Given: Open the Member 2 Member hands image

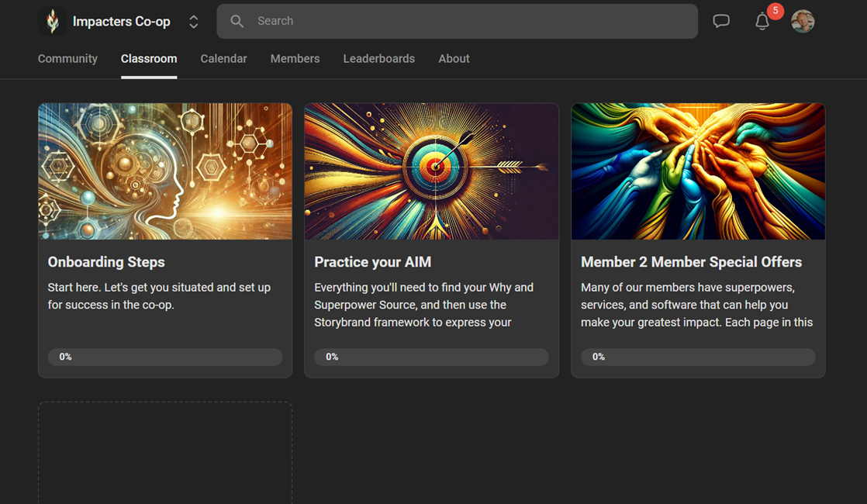Looking at the screenshot, I should [x=698, y=171].
